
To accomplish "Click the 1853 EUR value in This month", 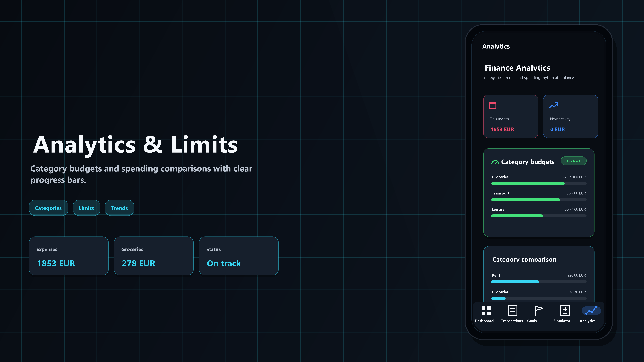I will 502,129.
